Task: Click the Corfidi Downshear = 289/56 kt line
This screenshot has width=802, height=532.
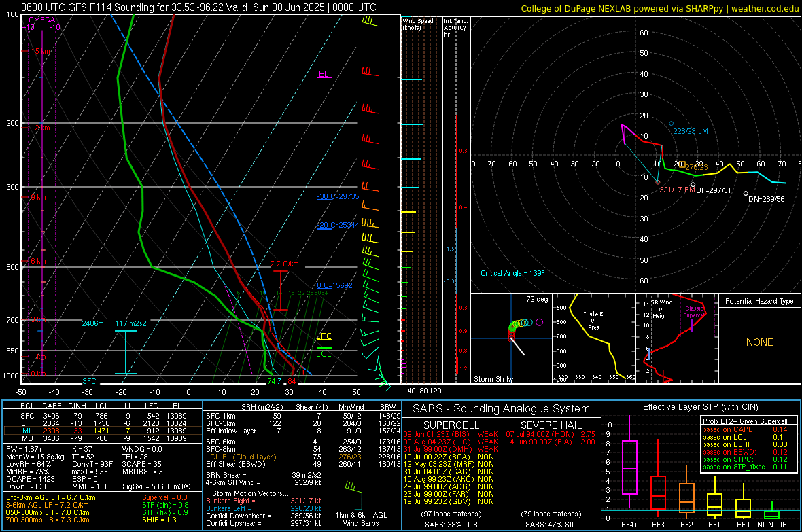Action: [x=264, y=516]
